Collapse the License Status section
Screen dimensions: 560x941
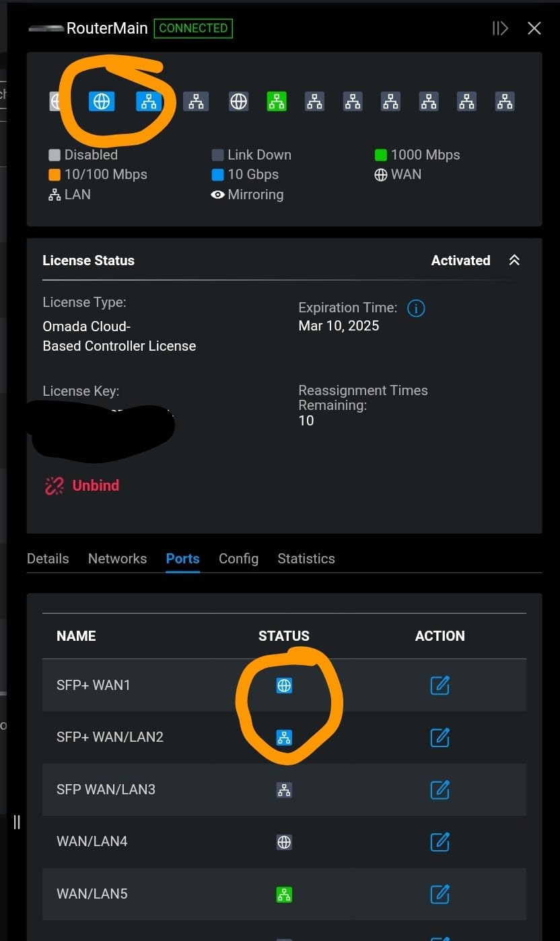click(x=514, y=260)
